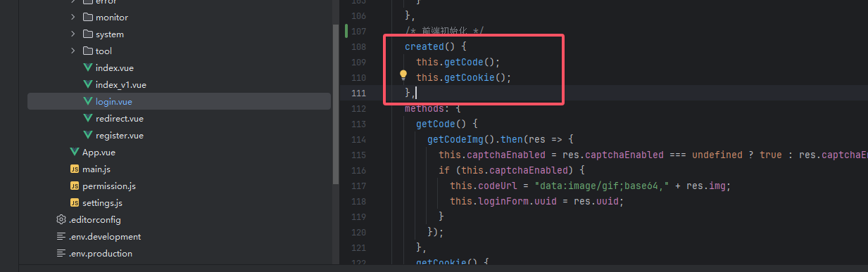Viewport: 868px width, 272px height.
Task: Open the .editorconfig file
Action: [95, 219]
